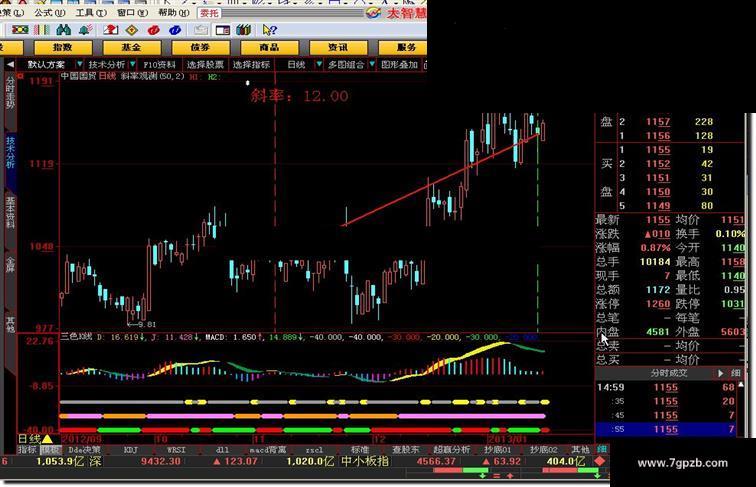Open the binoculars search tool

(x=63, y=30)
